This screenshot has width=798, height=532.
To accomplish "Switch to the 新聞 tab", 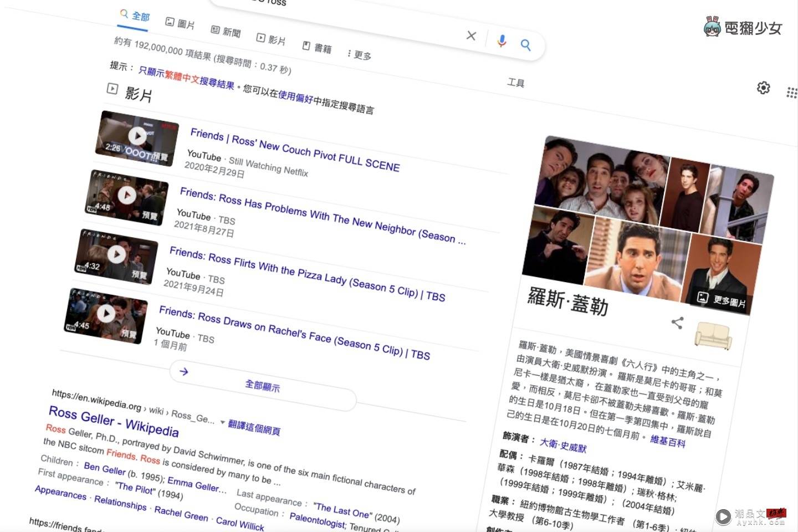I will [x=226, y=31].
